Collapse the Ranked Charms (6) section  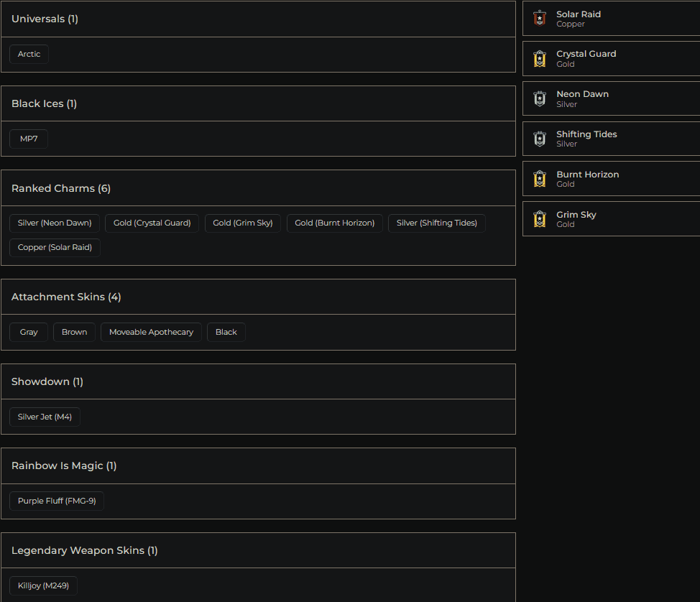[258, 188]
